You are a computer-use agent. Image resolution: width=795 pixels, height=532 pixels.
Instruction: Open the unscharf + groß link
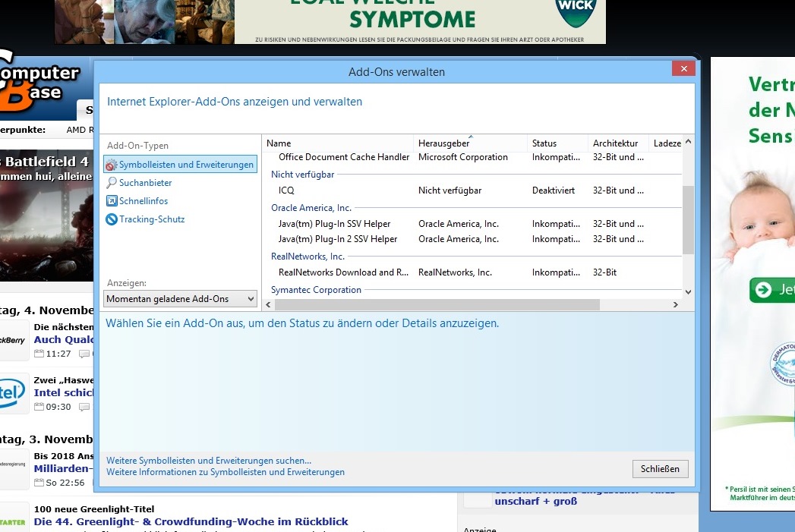[x=536, y=501]
